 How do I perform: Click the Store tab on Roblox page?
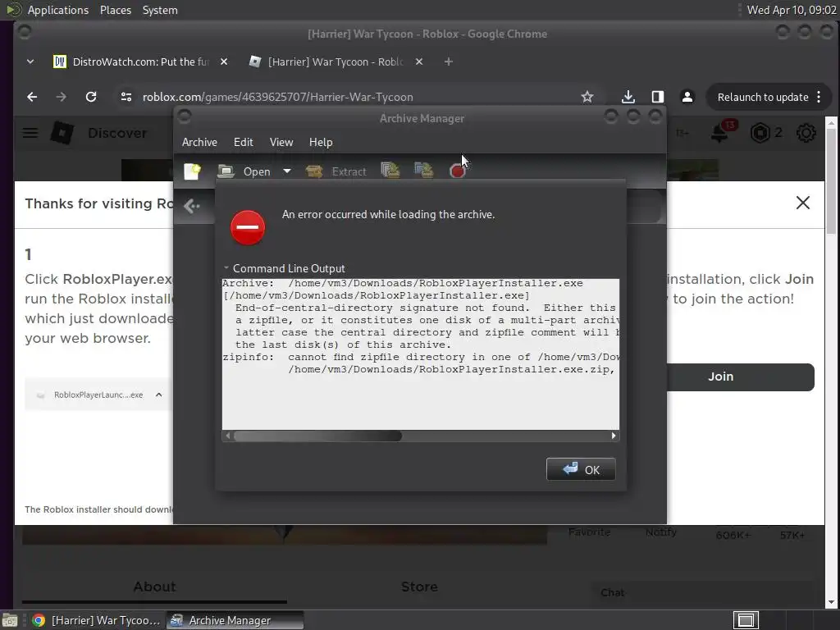[419, 587]
